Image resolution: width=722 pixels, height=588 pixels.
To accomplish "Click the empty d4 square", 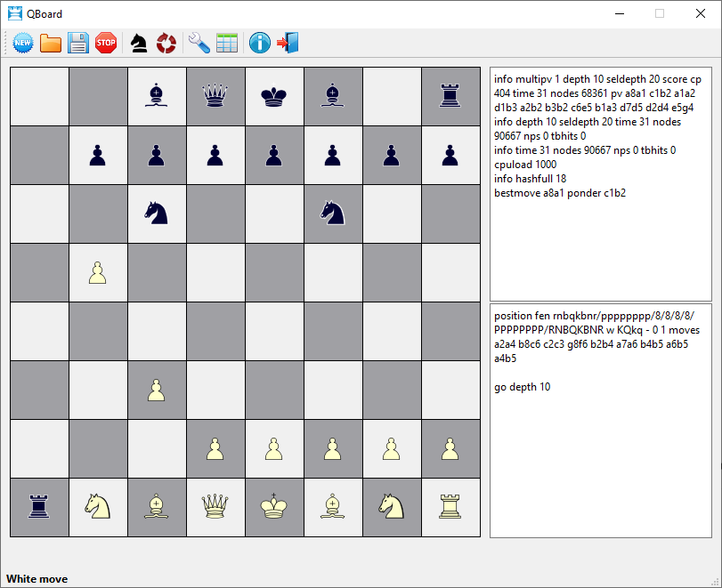I will tap(215, 331).
